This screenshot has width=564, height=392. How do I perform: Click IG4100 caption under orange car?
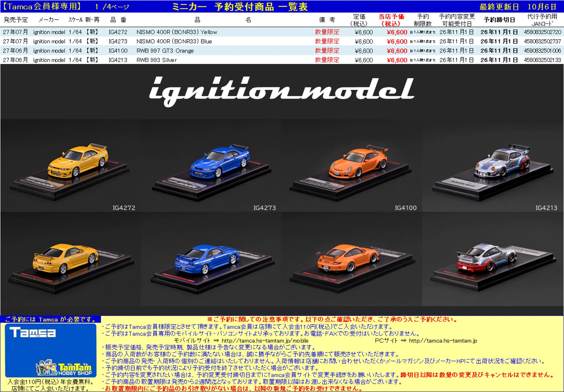(406, 208)
